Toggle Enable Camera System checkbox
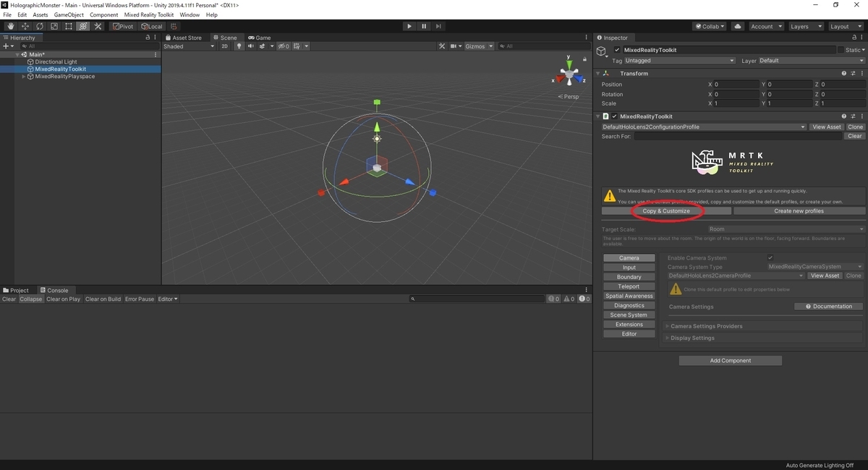The image size is (868, 470). 770,257
